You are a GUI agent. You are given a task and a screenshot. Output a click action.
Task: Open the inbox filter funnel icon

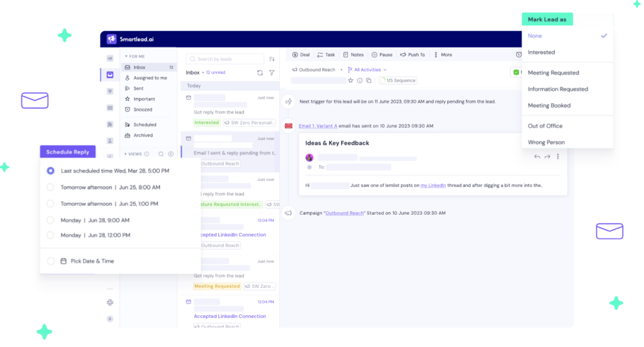click(272, 73)
